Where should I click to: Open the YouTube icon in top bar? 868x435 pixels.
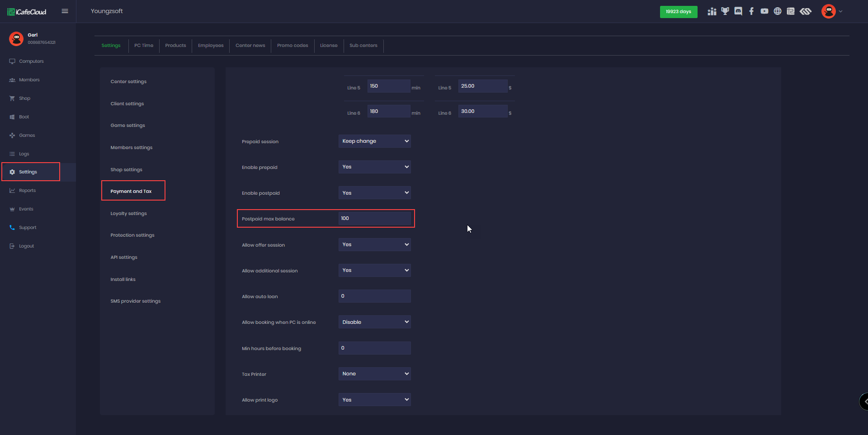coord(764,11)
